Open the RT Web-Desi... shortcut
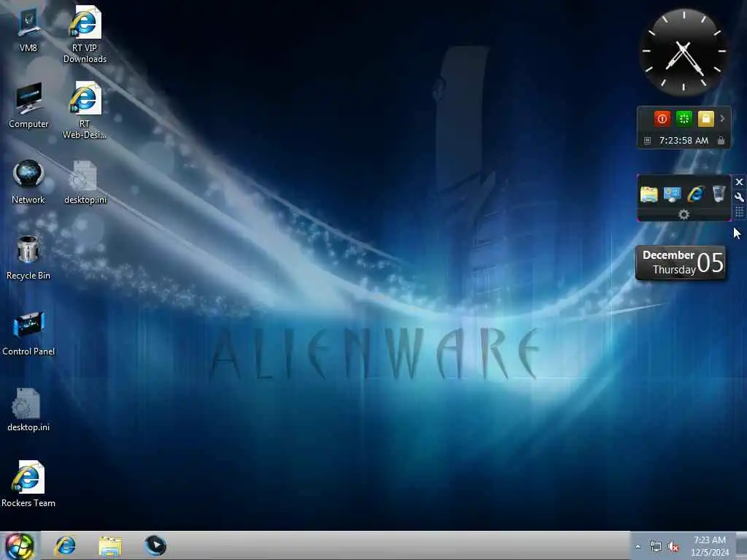The height and width of the screenshot is (560, 747). (x=85, y=110)
